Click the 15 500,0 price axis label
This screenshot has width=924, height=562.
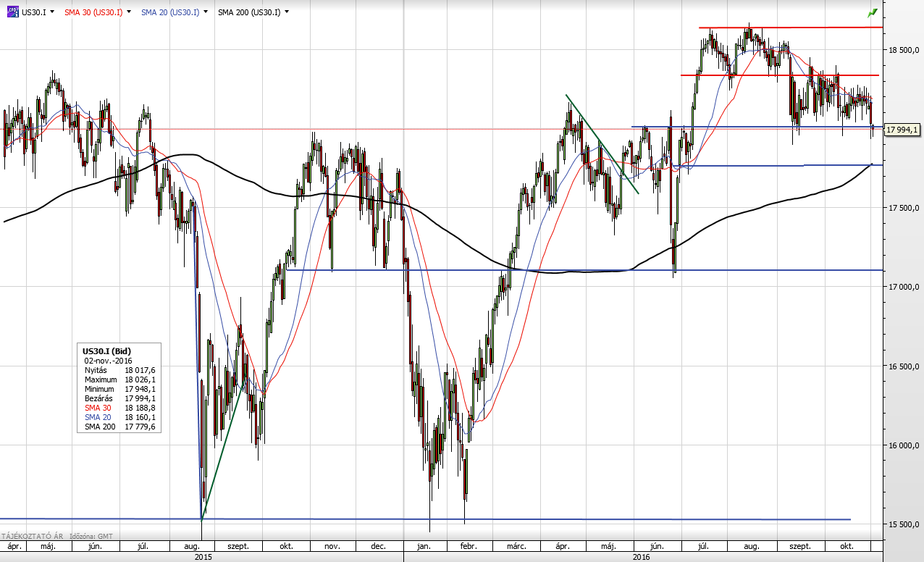tap(904, 524)
